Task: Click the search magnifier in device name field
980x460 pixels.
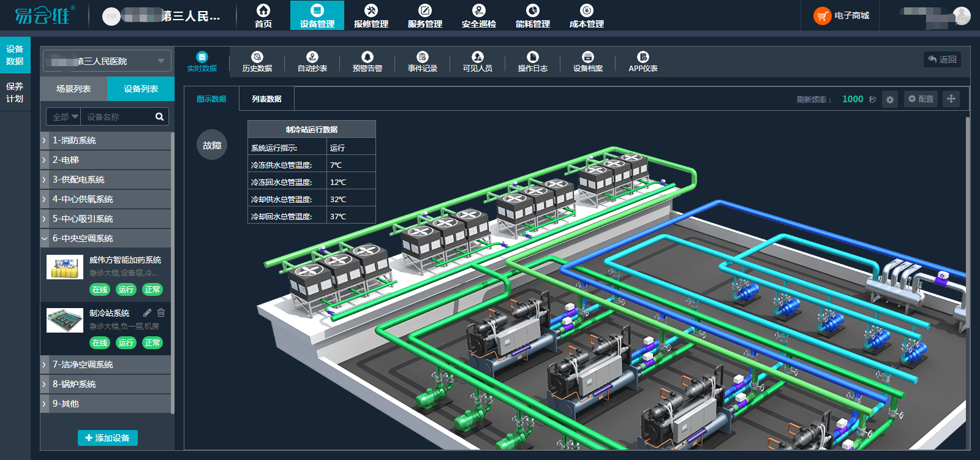Action: click(x=159, y=116)
